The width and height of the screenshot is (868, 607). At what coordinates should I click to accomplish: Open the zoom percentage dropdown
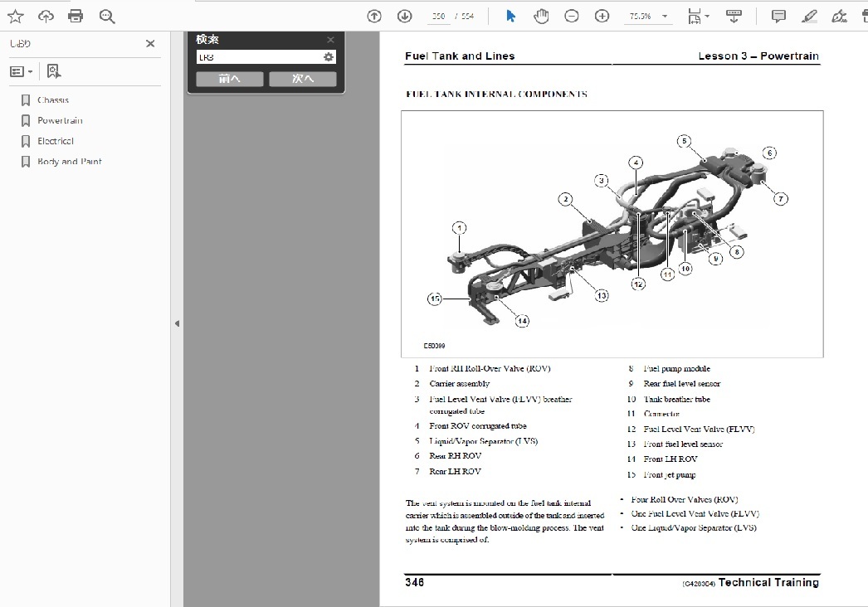point(665,16)
